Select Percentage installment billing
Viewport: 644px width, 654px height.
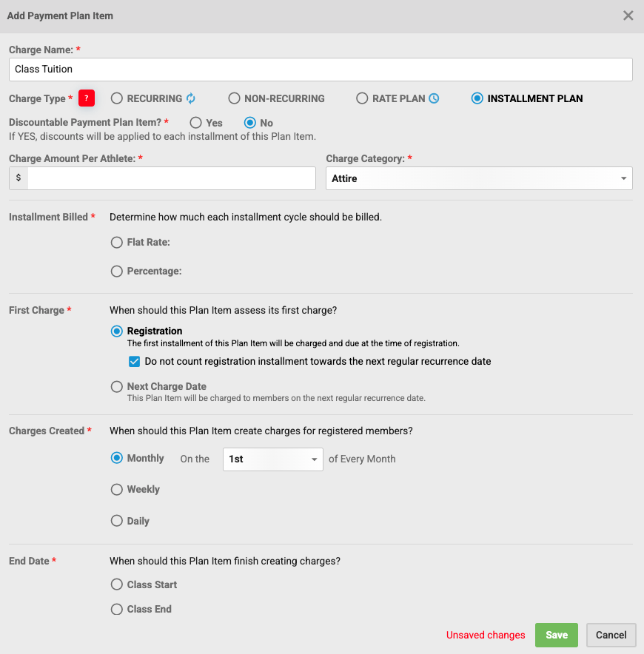click(117, 272)
